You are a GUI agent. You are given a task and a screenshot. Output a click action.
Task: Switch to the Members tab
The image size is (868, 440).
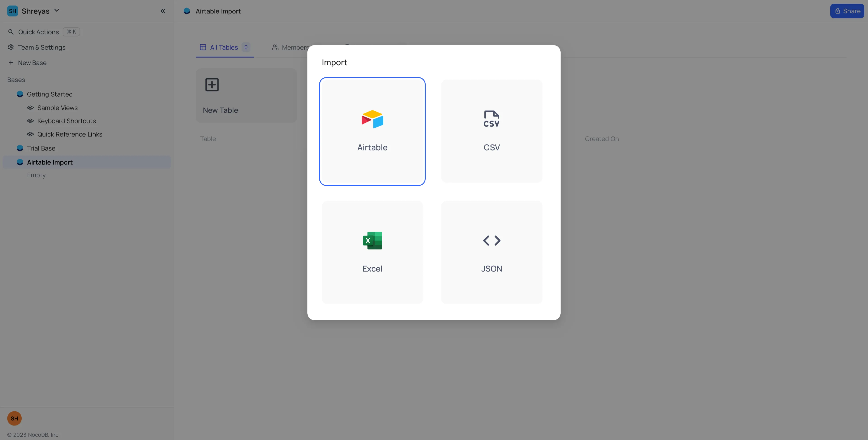(x=295, y=47)
